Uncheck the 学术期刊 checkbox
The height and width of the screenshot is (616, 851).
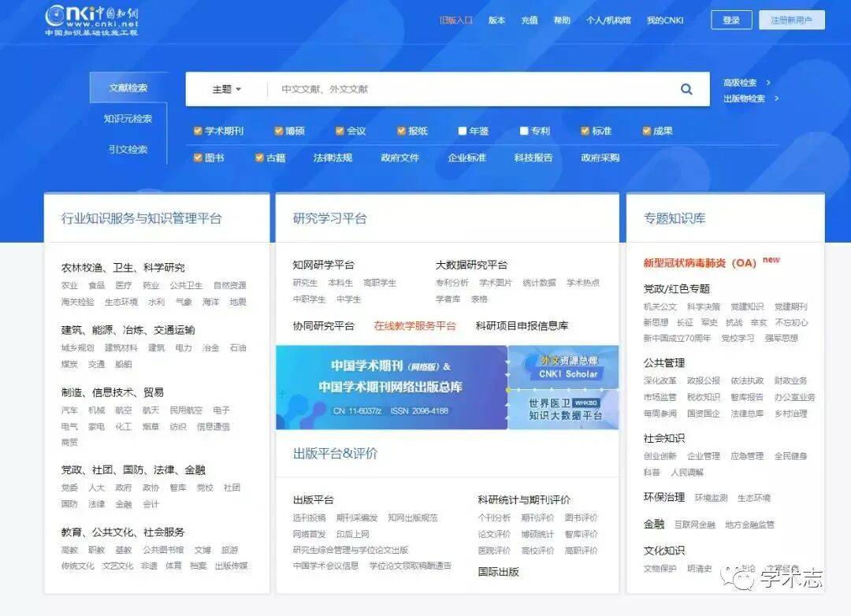(199, 131)
